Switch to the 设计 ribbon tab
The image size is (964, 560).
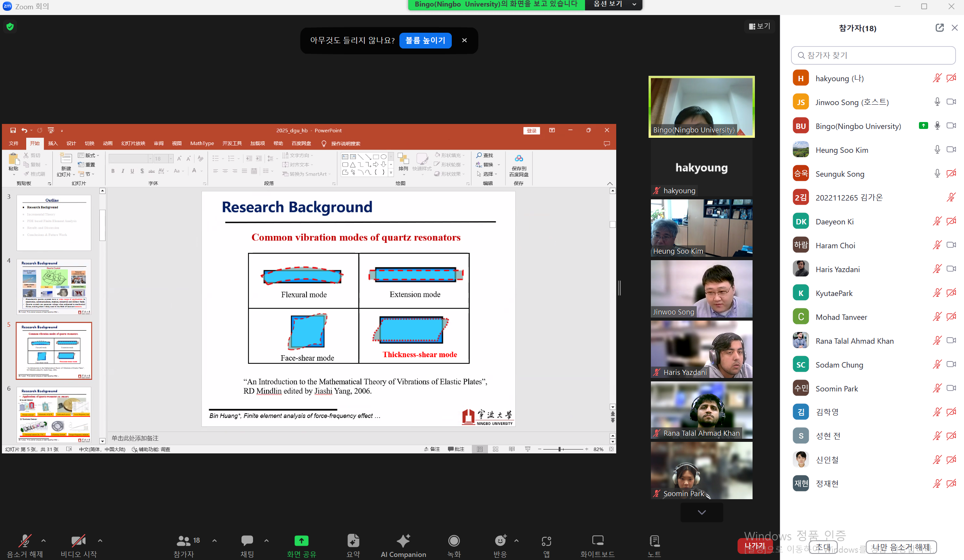click(x=71, y=144)
